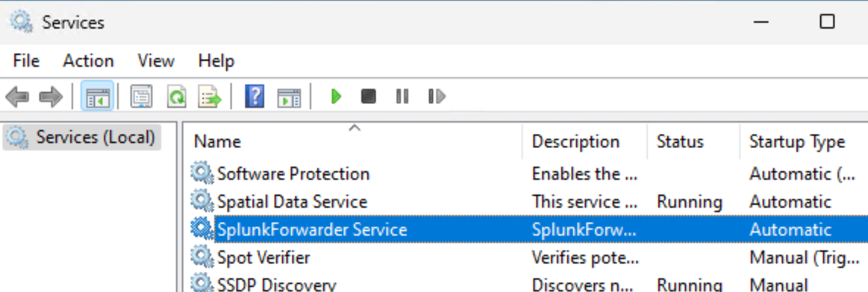Toggle the Show/Hide Console Tree icon
Image resolution: width=868 pixels, height=292 pixels.
[x=98, y=96]
